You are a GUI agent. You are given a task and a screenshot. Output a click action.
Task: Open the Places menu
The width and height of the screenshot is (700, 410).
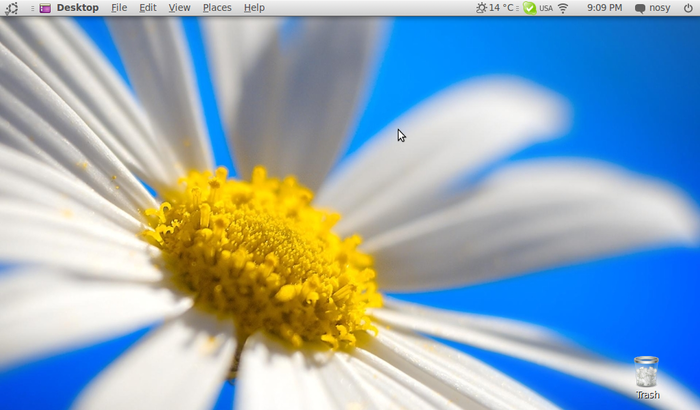[x=217, y=8]
